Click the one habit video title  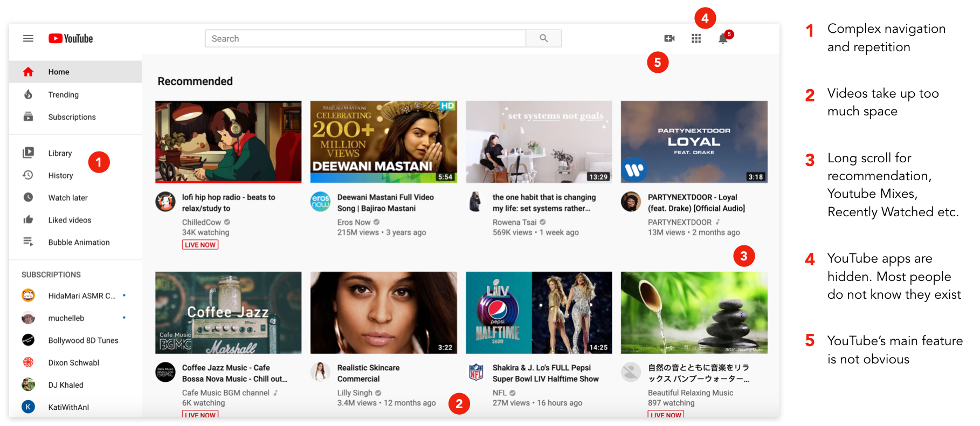pyautogui.click(x=544, y=203)
